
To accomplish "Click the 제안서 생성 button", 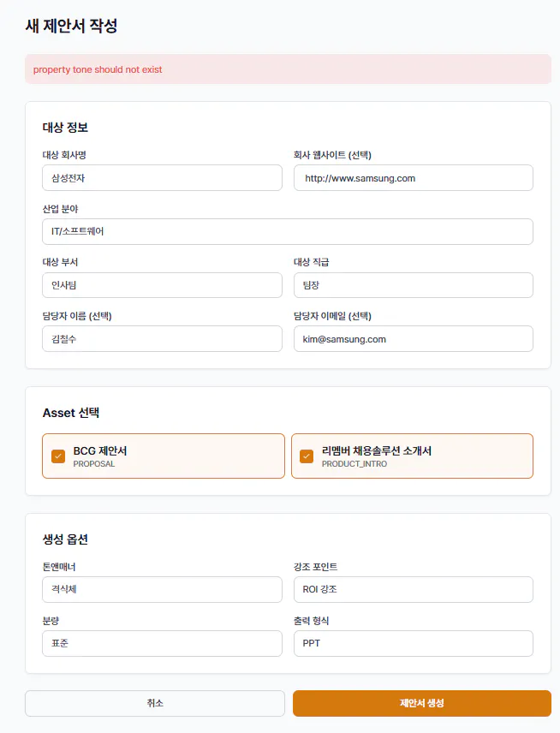I will (421, 703).
